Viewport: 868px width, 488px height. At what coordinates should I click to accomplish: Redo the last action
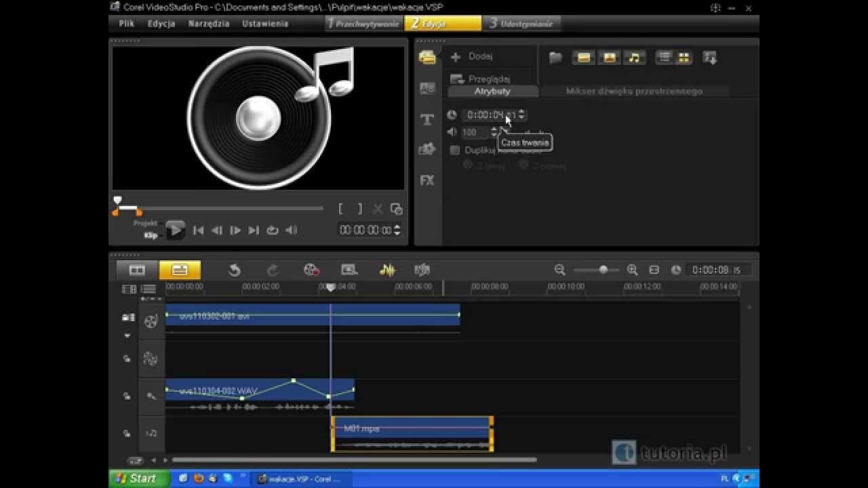[273, 270]
